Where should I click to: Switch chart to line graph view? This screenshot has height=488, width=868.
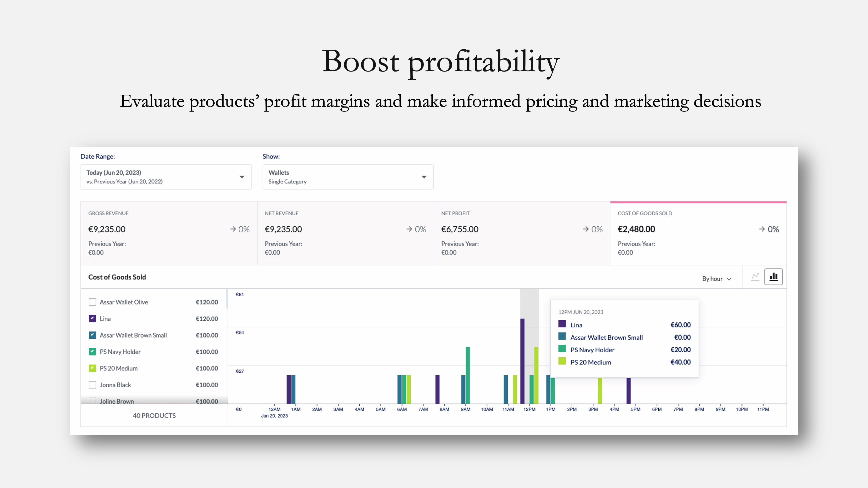(755, 277)
